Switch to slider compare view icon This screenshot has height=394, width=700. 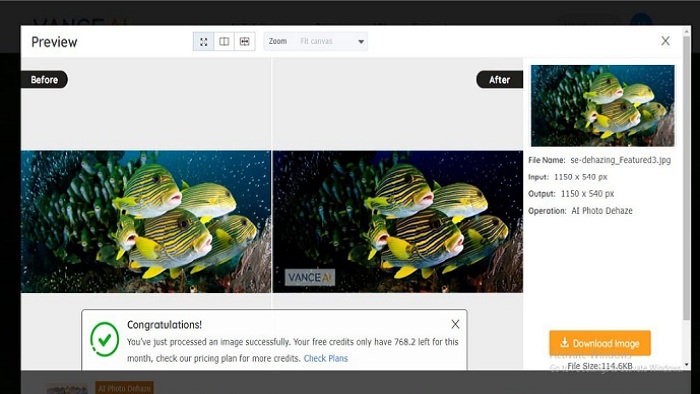(x=245, y=41)
